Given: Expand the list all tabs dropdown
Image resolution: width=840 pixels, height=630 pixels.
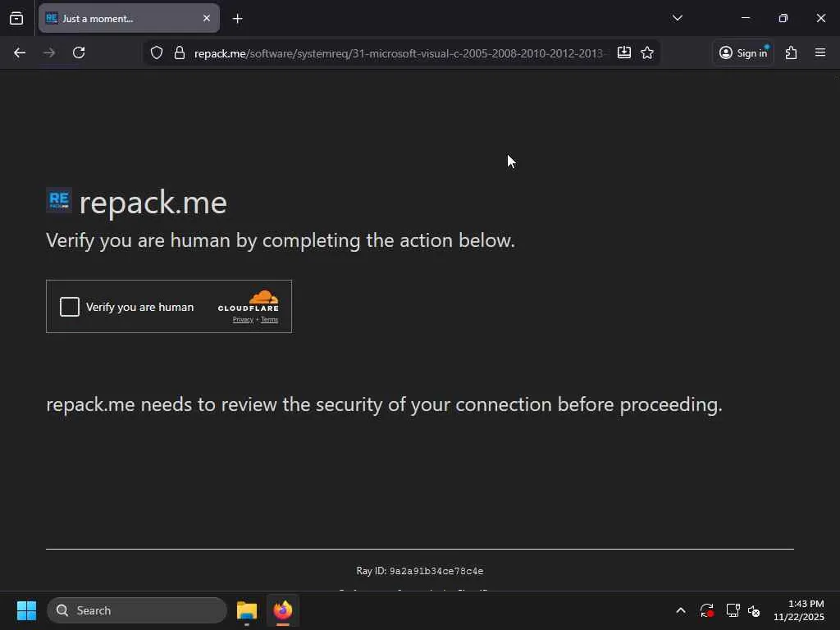Looking at the screenshot, I should [x=678, y=18].
